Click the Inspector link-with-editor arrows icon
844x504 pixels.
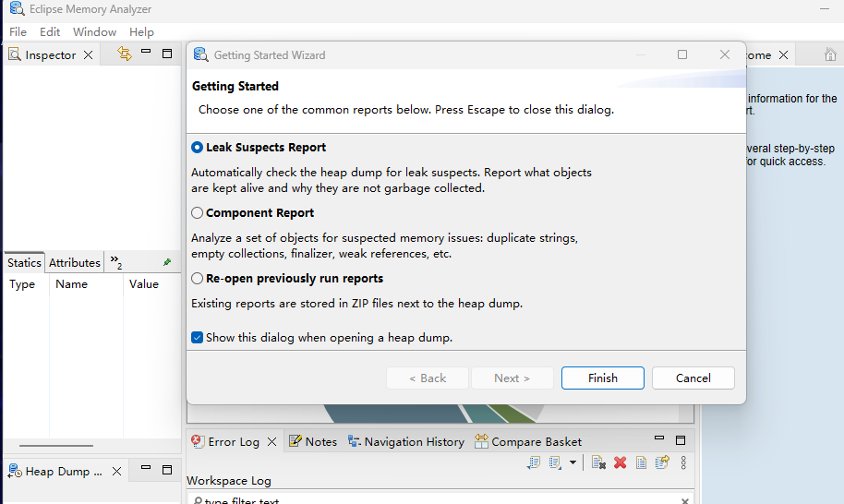[x=125, y=54]
